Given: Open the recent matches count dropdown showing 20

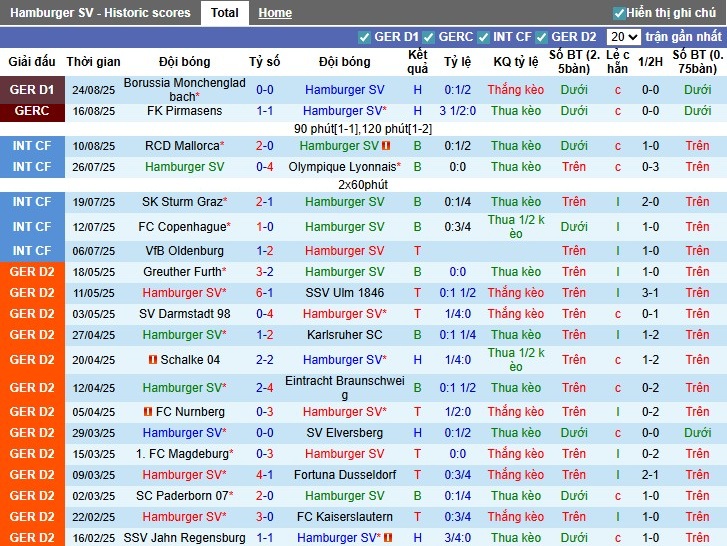Looking at the screenshot, I should (x=624, y=37).
